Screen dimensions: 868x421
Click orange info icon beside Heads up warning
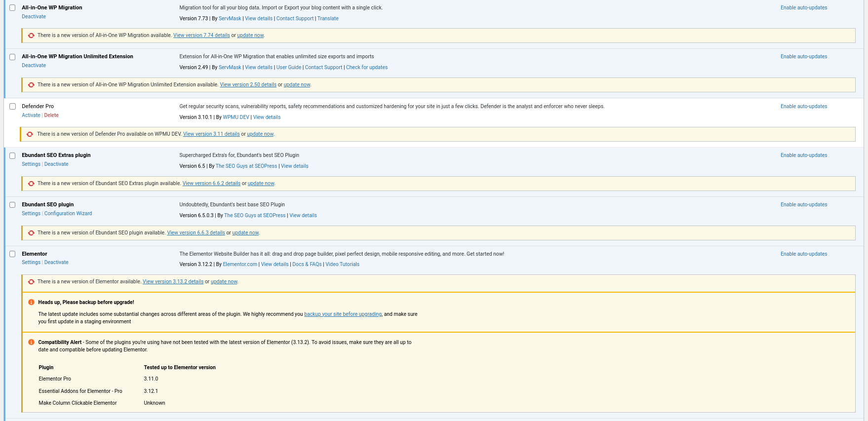click(31, 302)
